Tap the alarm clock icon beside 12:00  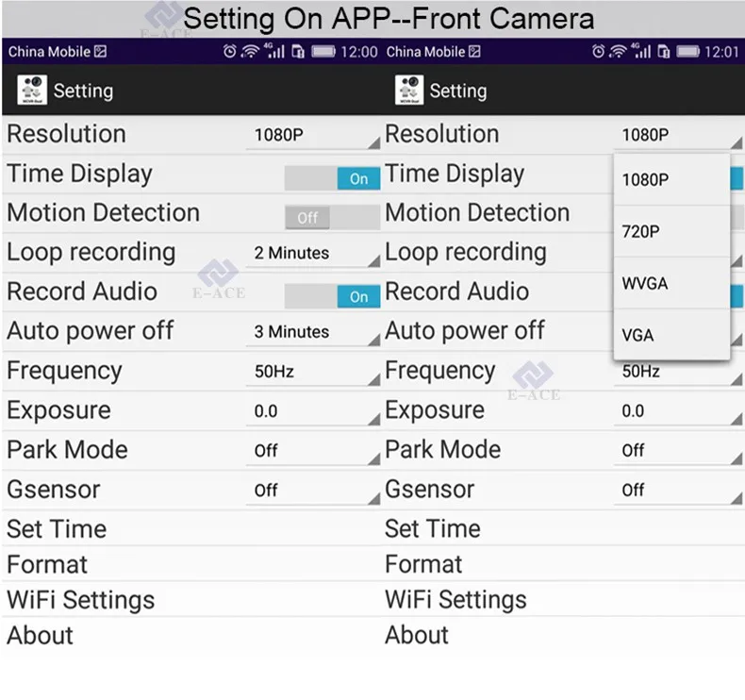229,52
